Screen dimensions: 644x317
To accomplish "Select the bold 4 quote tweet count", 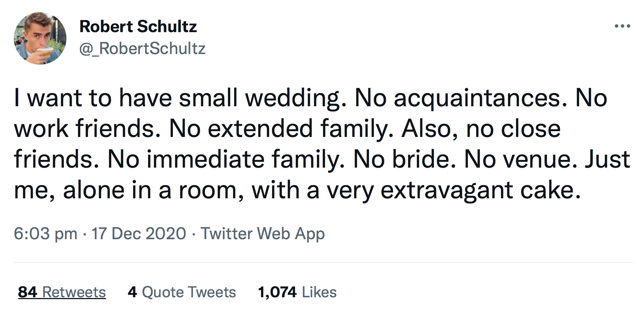I will 132,292.
